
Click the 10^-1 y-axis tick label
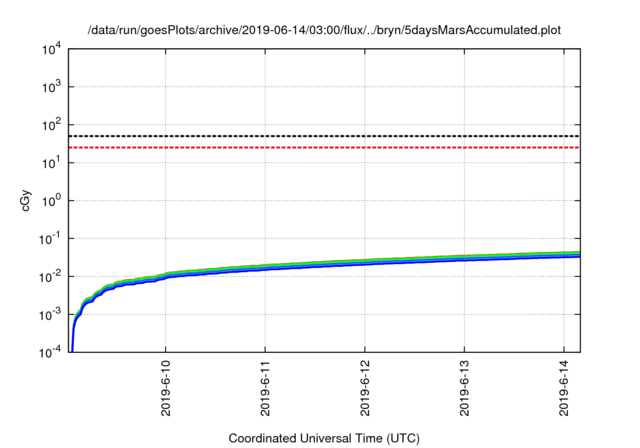(50, 238)
